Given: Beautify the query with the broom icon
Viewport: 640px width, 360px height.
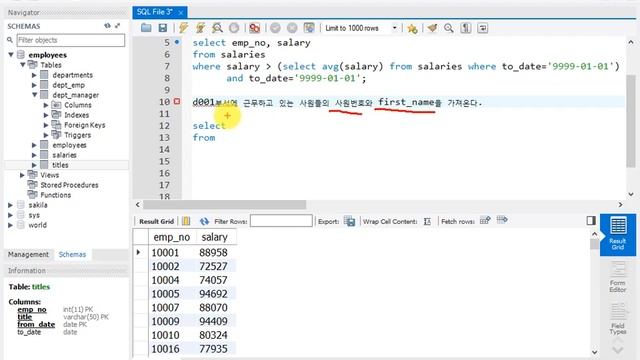Looking at the screenshot, I should 432,28.
